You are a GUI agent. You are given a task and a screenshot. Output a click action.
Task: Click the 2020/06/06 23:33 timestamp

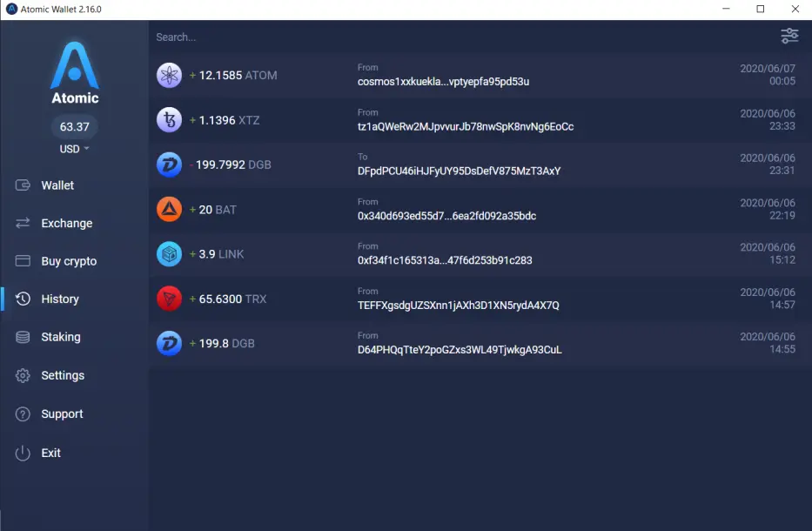coord(768,119)
